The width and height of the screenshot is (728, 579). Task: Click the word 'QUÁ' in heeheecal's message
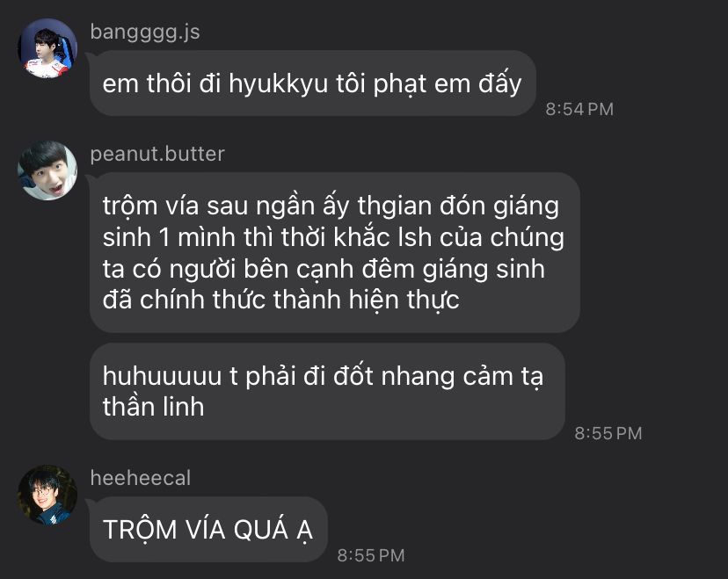260,529
